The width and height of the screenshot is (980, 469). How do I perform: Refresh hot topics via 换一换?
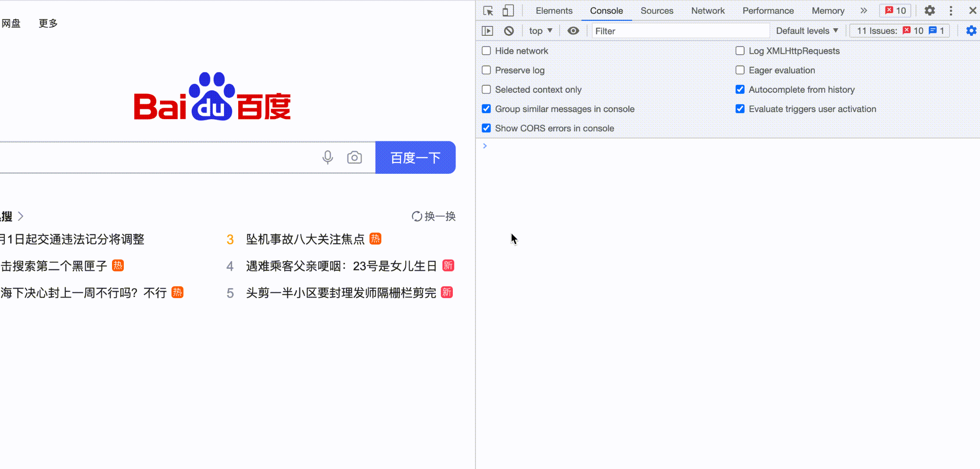tap(433, 216)
